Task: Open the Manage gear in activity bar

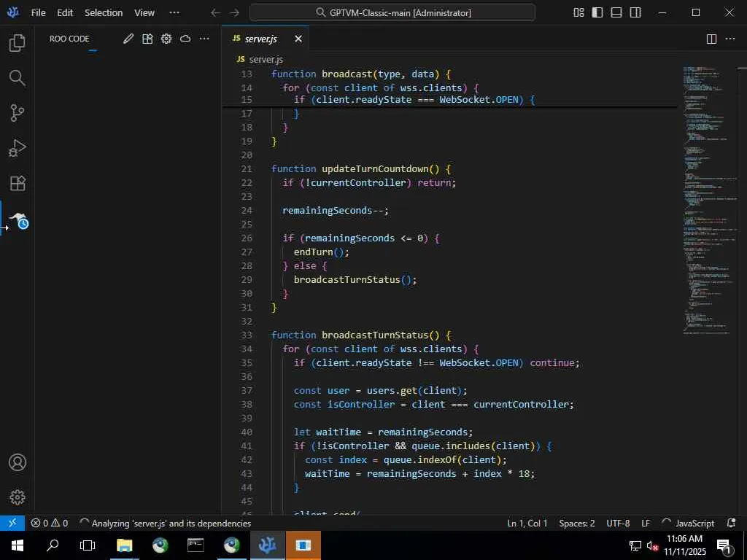Action: [18, 497]
